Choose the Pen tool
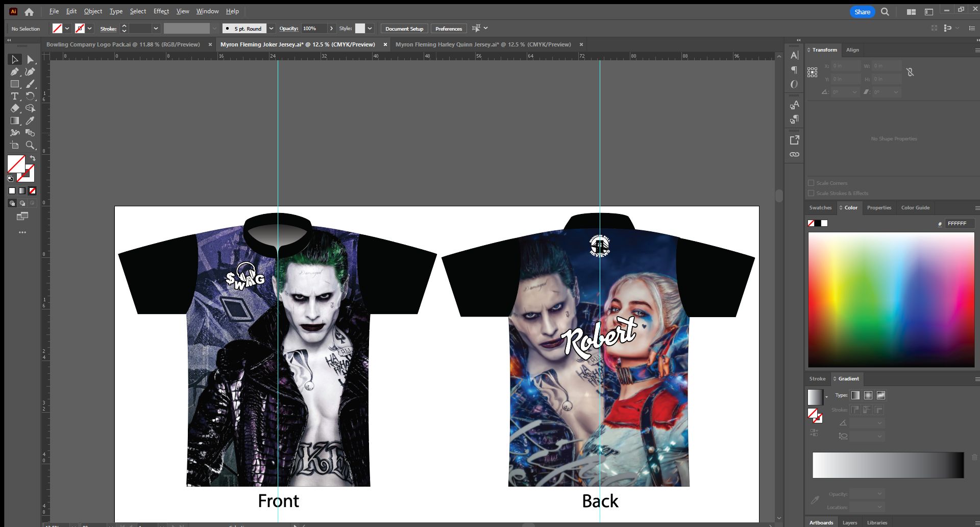This screenshot has height=527, width=980. (x=15, y=72)
